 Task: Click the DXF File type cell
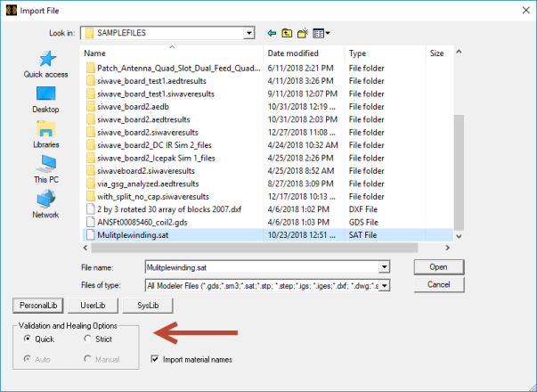pos(363,209)
